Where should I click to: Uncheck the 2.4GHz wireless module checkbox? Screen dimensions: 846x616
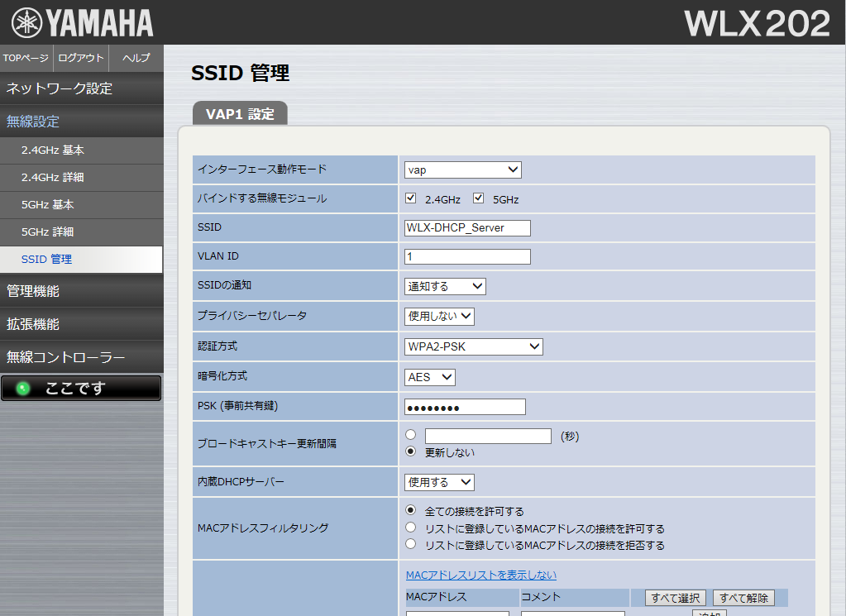(x=410, y=198)
